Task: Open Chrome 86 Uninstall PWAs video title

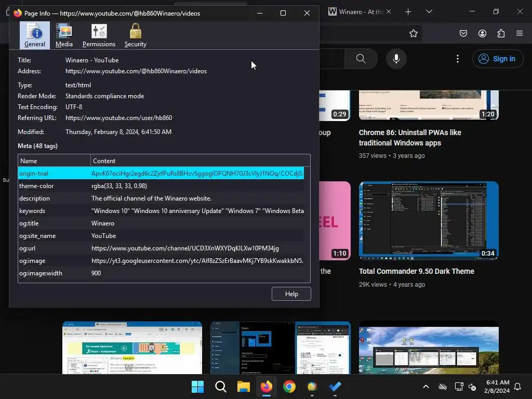Action: pos(410,138)
